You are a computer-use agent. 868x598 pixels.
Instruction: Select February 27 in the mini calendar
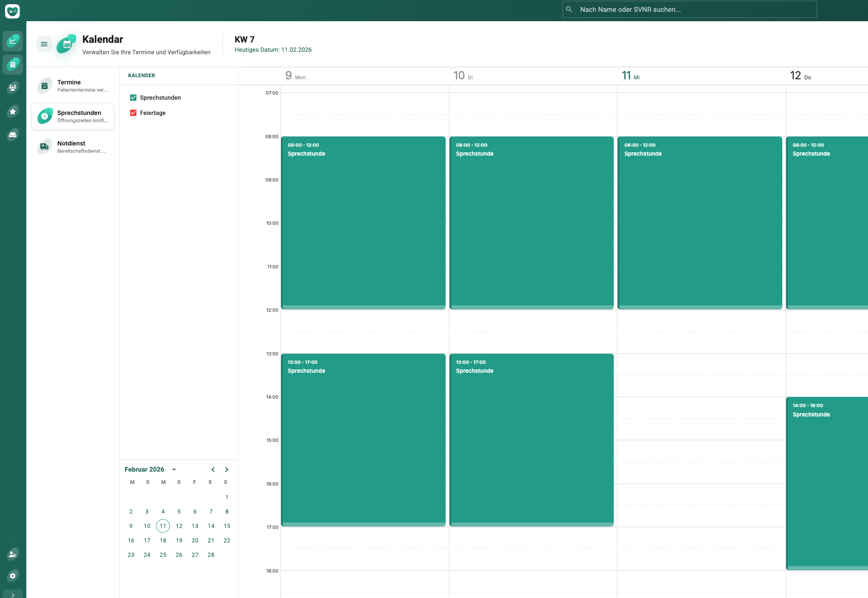pyautogui.click(x=195, y=555)
